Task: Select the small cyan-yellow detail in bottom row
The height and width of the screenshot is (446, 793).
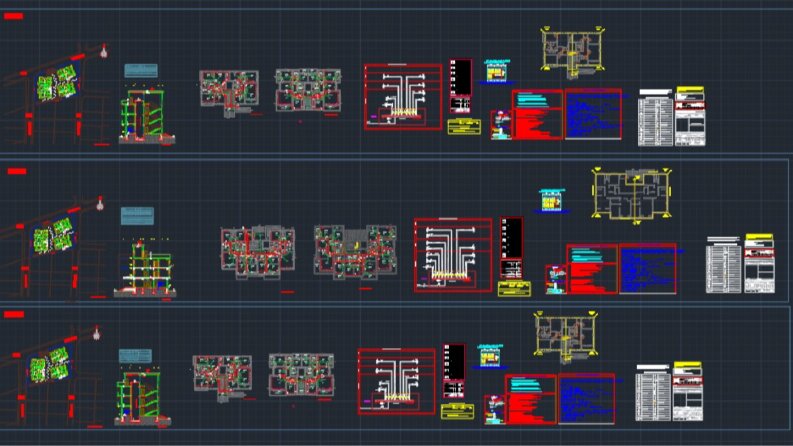Action: (x=490, y=355)
